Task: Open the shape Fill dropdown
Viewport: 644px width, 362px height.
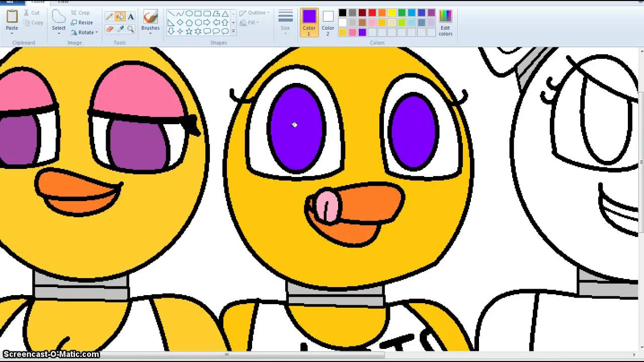Action: coord(250,22)
